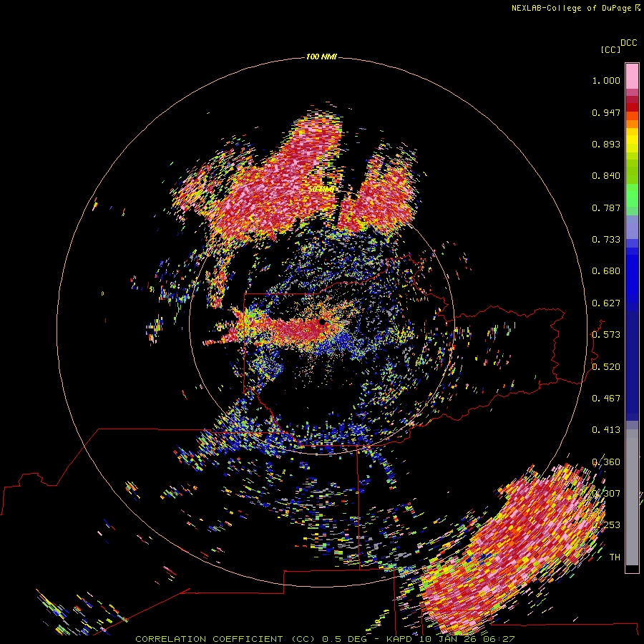Click the DCC label above the color bar

pos(628,43)
